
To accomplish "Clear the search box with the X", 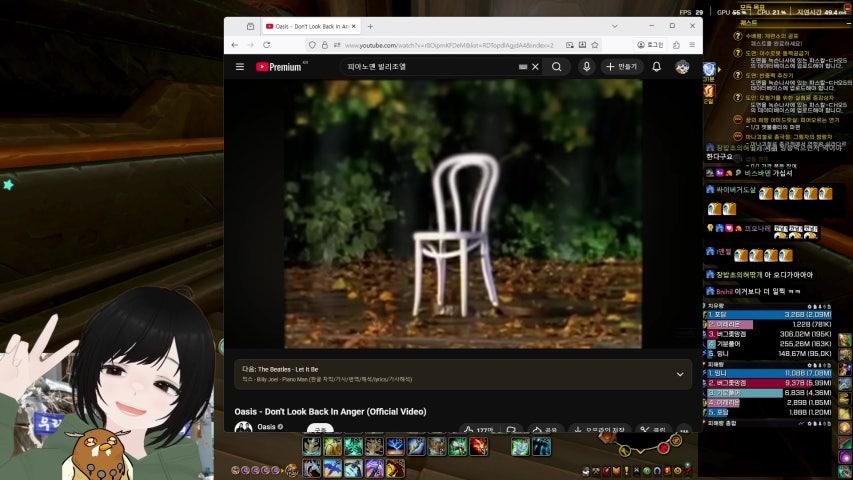I will click(x=535, y=67).
